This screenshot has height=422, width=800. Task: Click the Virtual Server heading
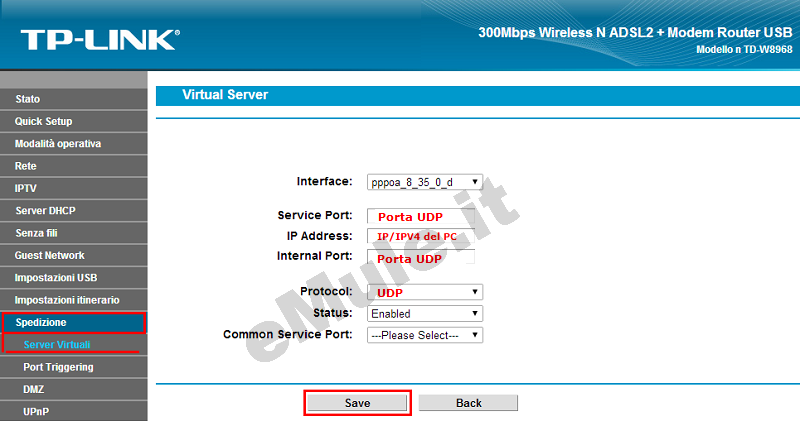pos(225,95)
